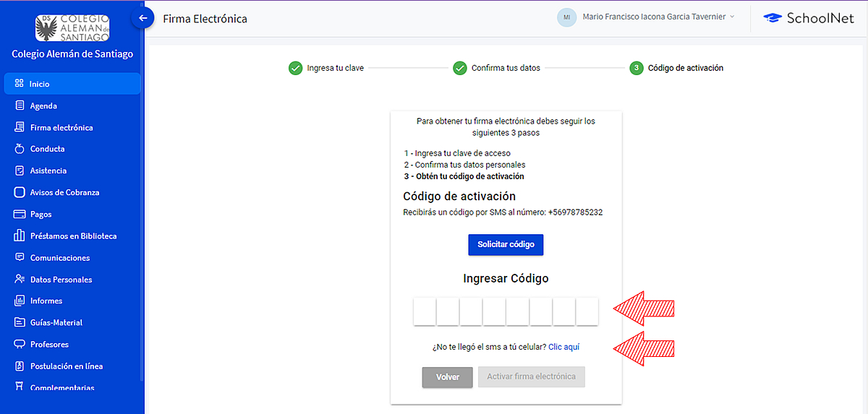The image size is (868, 414).
Task: Click step 3 'Código de activación'
Action: [x=676, y=68]
